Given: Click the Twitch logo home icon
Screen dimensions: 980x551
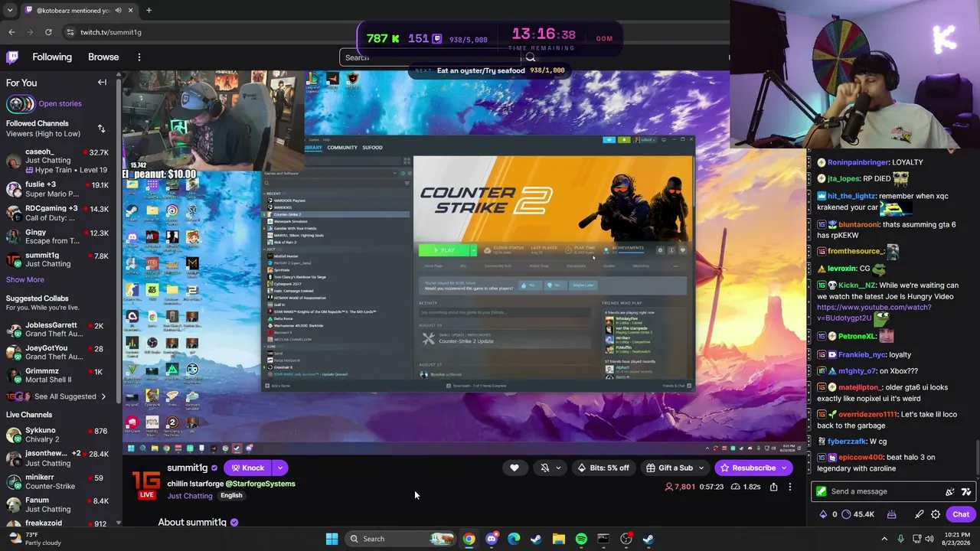Looking at the screenshot, I should (12, 57).
